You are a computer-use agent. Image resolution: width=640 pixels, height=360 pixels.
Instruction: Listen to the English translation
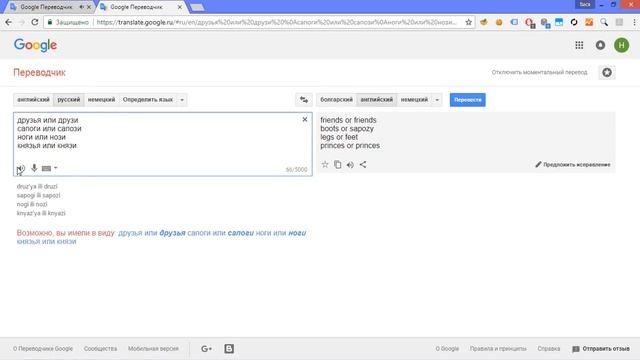[x=350, y=165]
